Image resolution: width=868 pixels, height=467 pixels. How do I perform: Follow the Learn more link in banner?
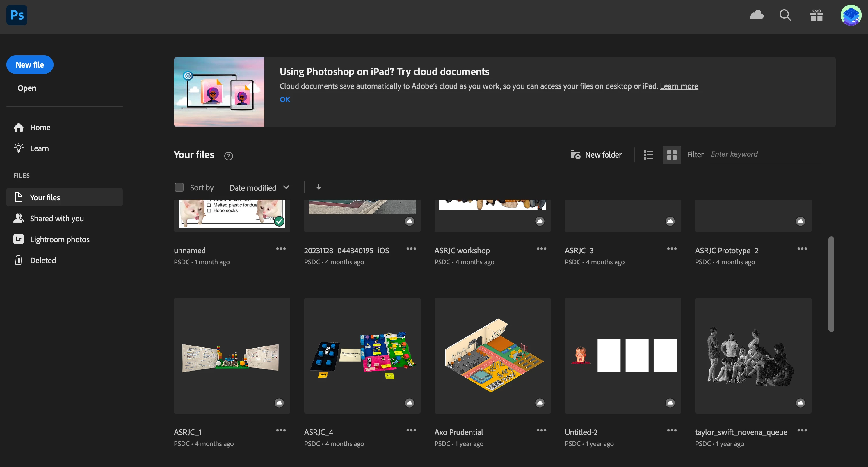point(679,86)
